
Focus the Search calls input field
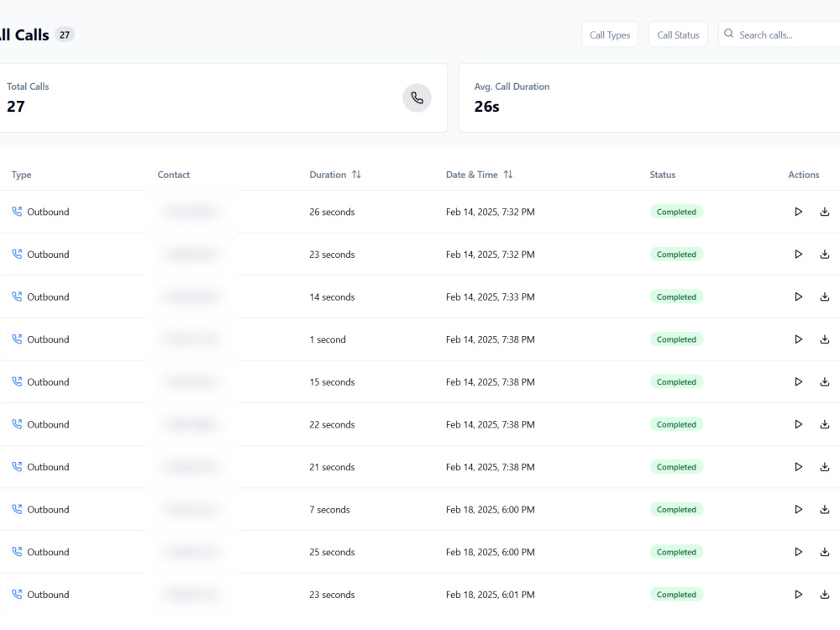[x=780, y=34]
